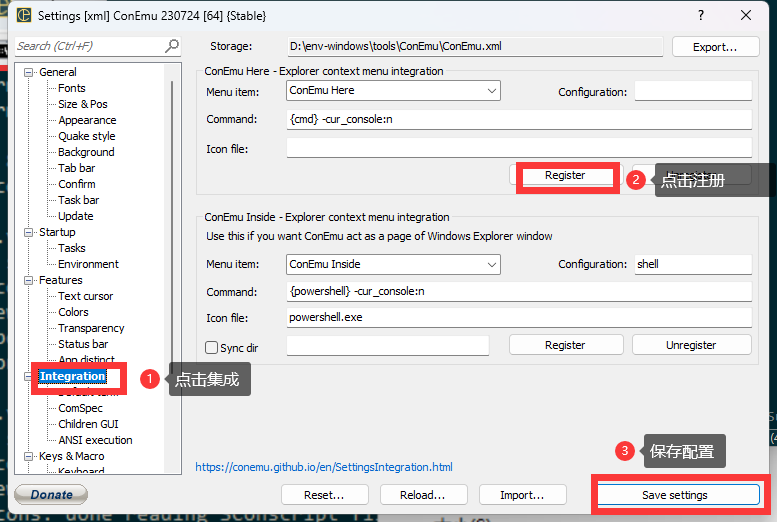Collapse the Keys & Macro tree node
Screen dimensions: 777x522
click(x=29, y=457)
